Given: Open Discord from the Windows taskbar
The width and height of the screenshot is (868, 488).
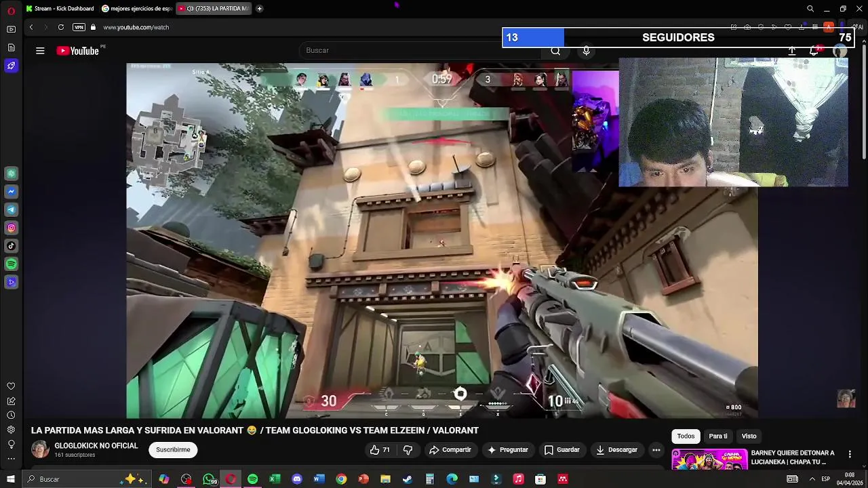Looking at the screenshot, I should click(297, 479).
